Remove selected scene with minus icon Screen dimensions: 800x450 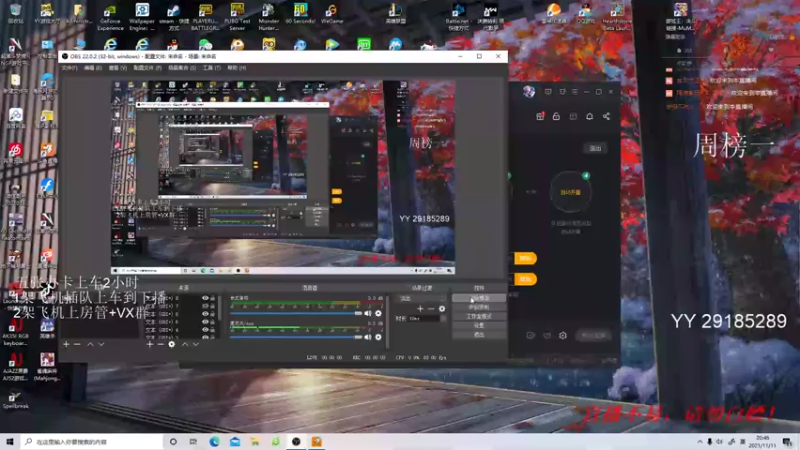77,344
